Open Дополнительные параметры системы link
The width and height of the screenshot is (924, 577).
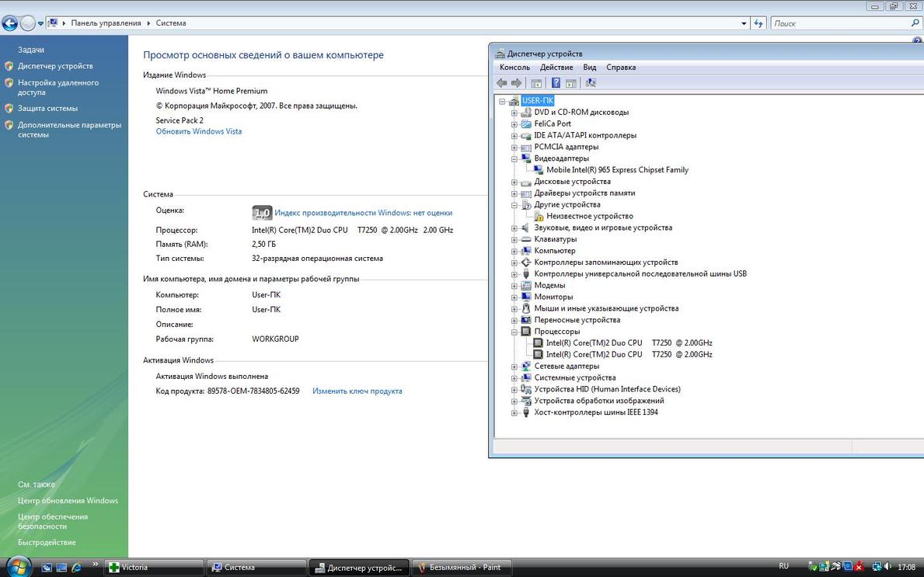tap(69, 130)
